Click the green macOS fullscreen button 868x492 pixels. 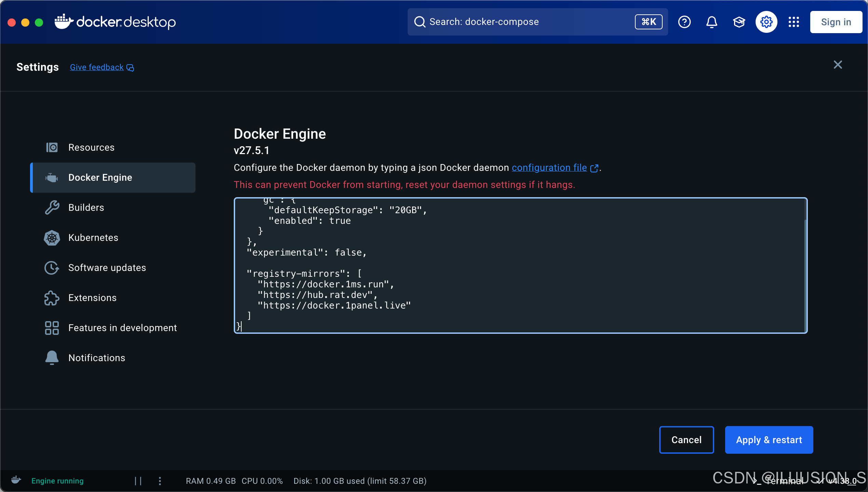tap(39, 22)
